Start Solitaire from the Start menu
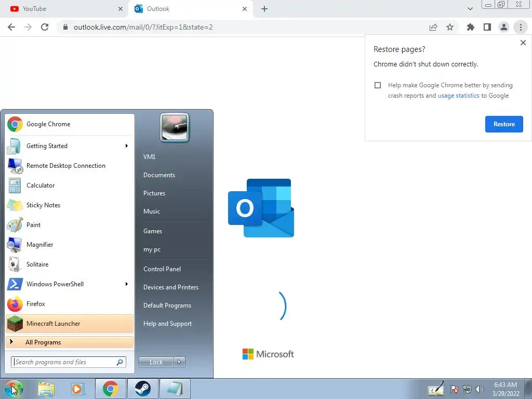The height and width of the screenshot is (399, 532). point(70,264)
